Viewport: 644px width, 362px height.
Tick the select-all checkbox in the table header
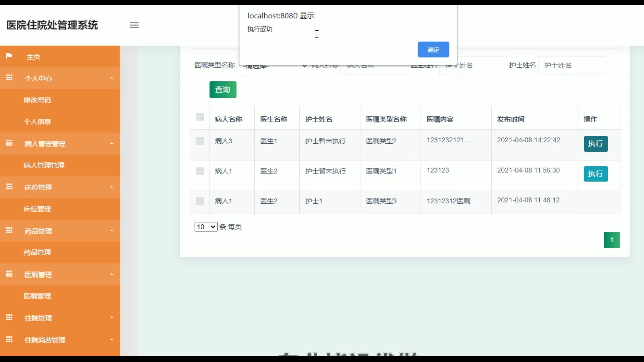click(x=200, y=117)
